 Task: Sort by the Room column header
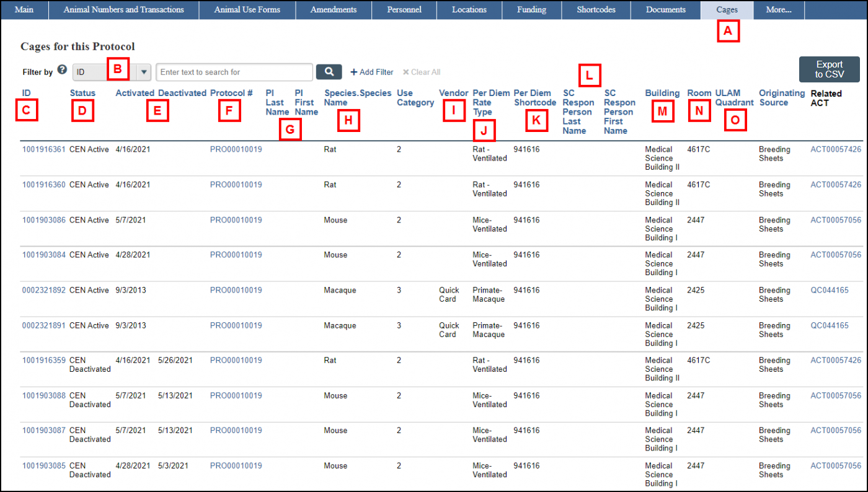click(699, 93)
